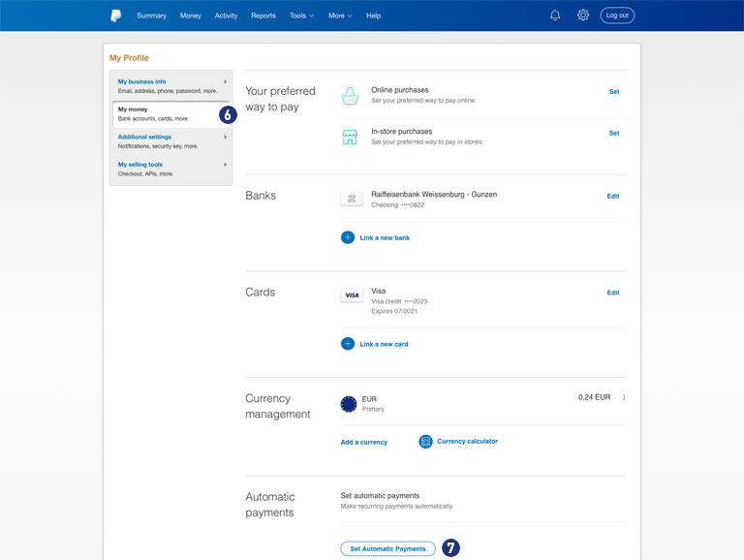This screenshot has height=560, width=744.
Task: Click Add a currency link
Action: coord(363,442)
